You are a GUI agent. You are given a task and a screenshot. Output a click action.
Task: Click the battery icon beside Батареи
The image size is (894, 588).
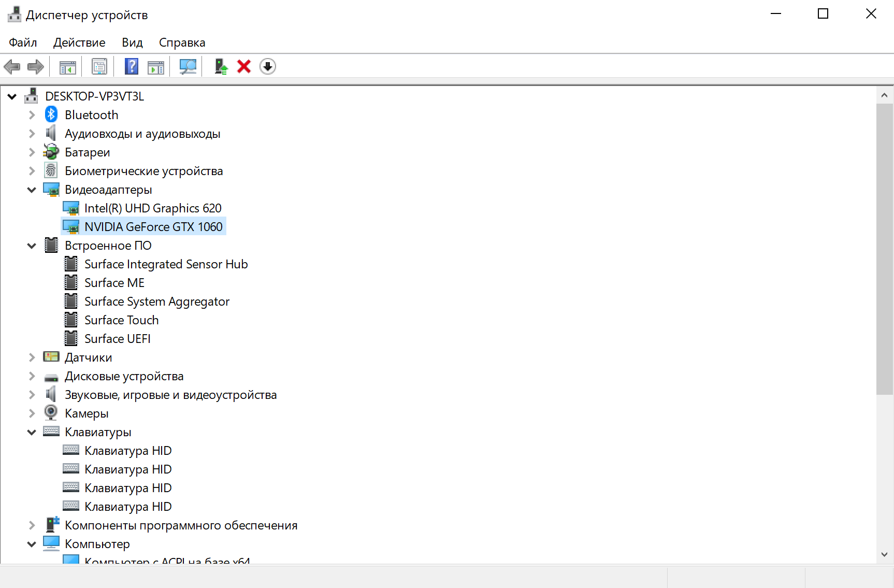pos(51,152)
